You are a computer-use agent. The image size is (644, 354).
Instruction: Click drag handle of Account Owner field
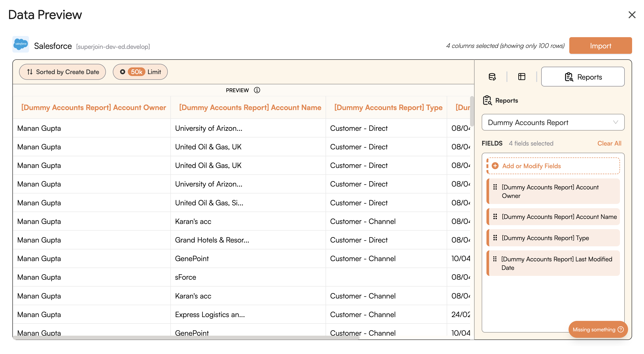pos(495,187)
